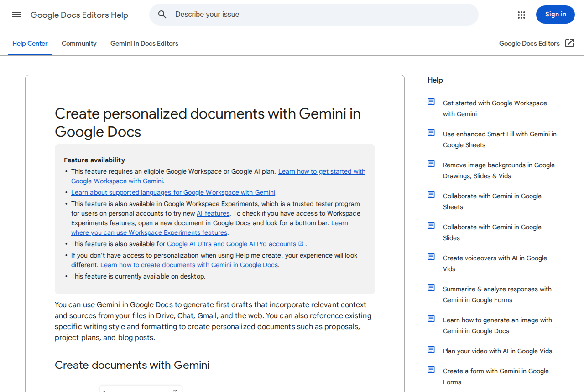Image resolution: width=584 pixels, height=392 pixels.
Task: Click the Google Docs Editors external link icon
Action: 569,43
